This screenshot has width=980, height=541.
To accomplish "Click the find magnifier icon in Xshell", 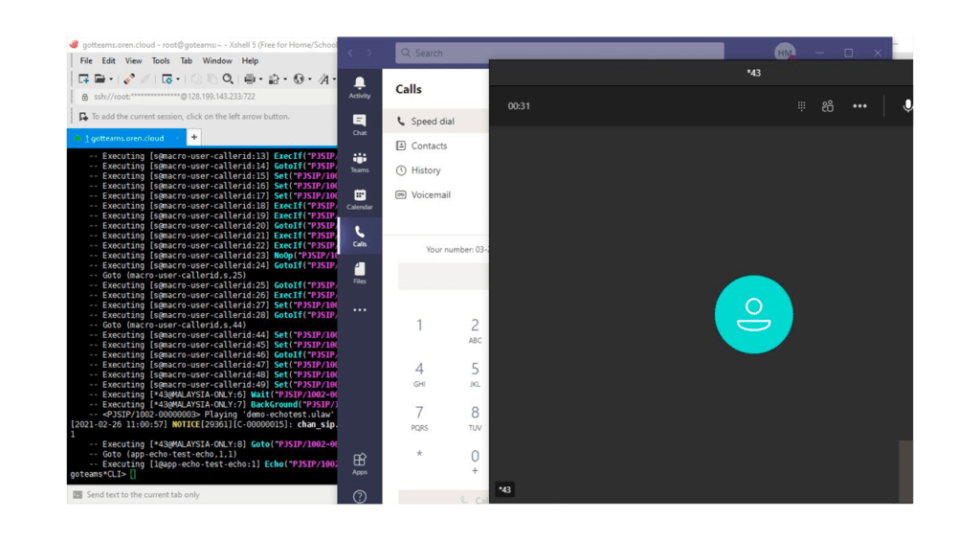I will pos(228,79).
